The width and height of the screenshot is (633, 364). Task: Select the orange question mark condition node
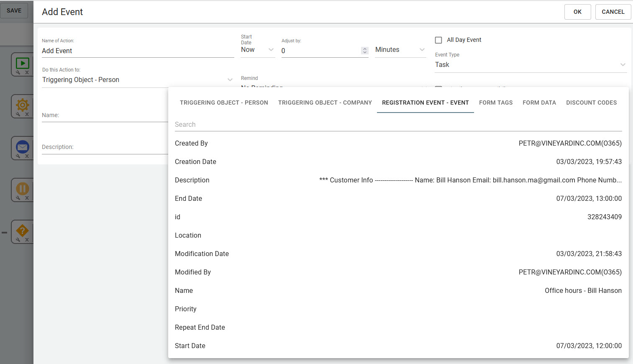(22, 231)
